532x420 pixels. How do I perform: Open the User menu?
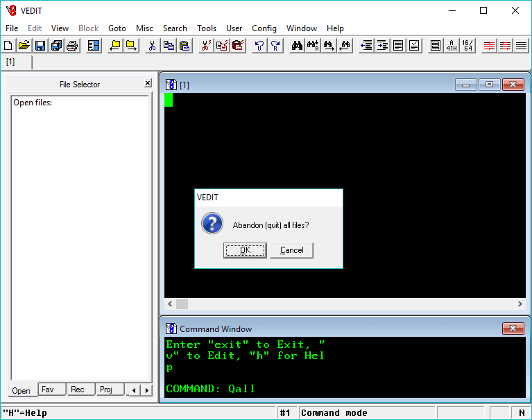234,28
